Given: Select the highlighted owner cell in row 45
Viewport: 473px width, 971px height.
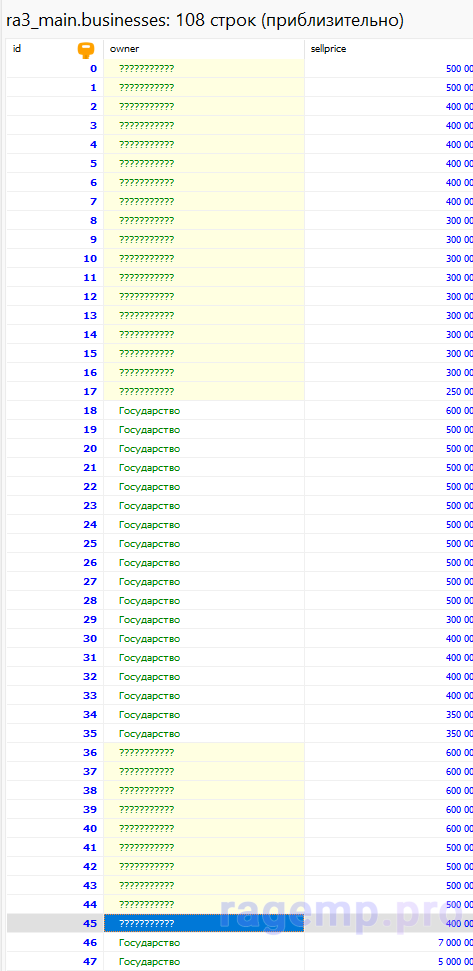Looking at the screenshot, I should click(x=204, y=923).
